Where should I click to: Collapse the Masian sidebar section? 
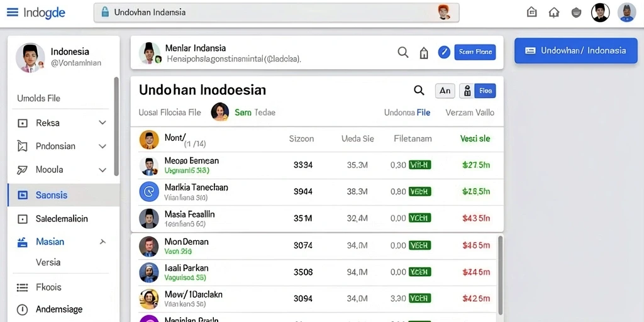tap(103, 242)
